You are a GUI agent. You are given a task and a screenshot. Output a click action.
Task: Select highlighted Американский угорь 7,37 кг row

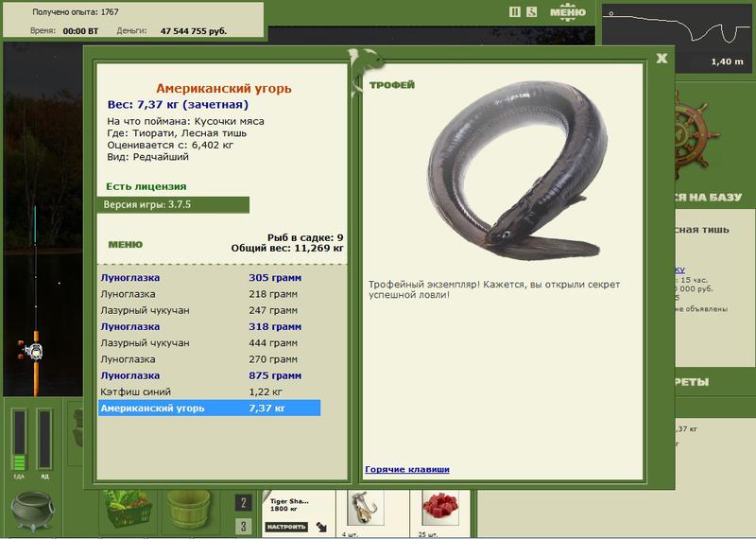click(x=209, y=409)
